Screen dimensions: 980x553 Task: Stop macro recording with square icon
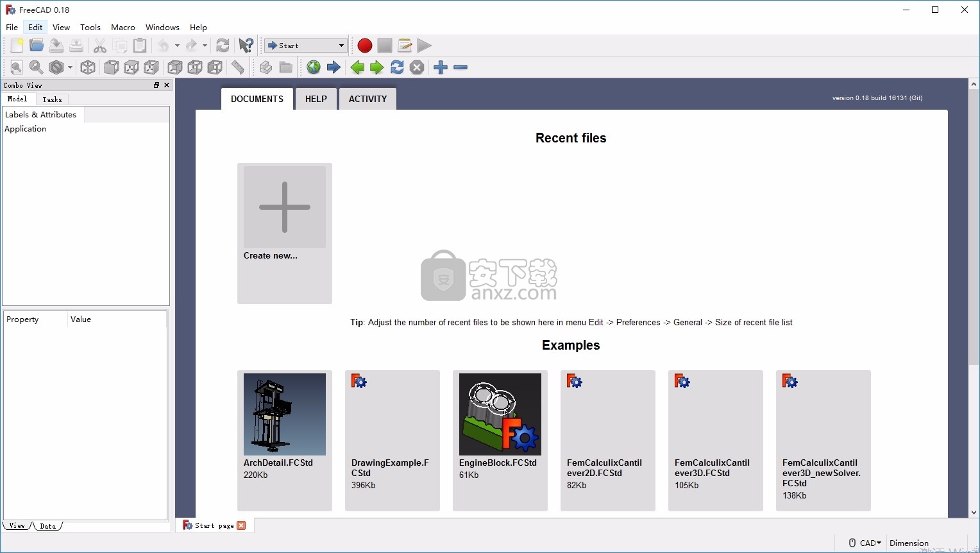[x=385, y=46]
